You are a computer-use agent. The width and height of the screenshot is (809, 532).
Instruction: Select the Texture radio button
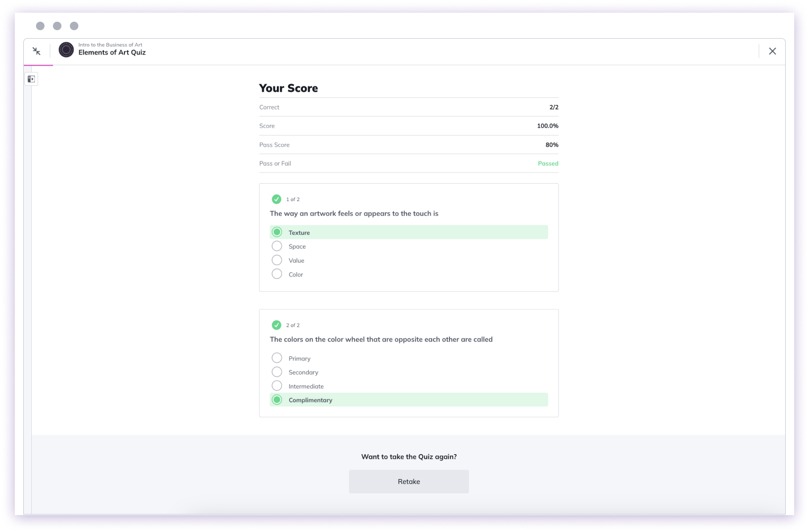(277, 232)
